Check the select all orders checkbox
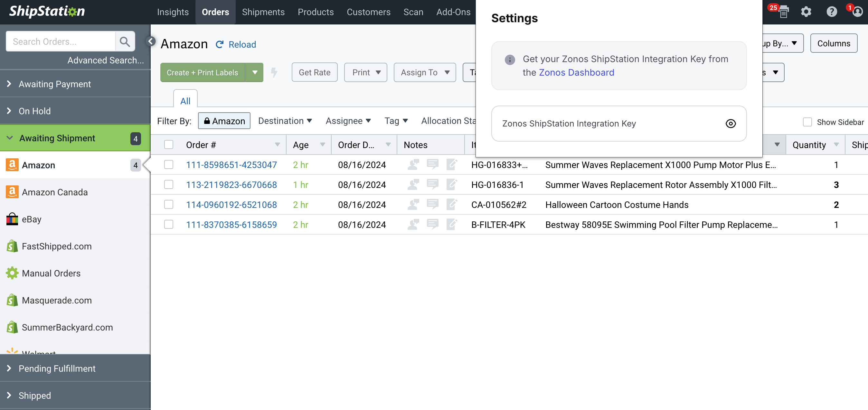This screenshot has height=410, width=868. click(x=169, y=144)
